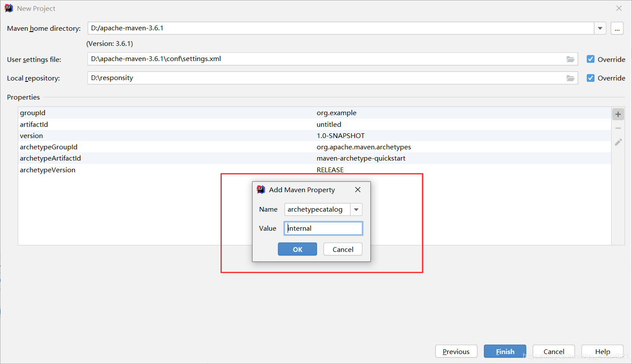The height and width of the screenshot is (364, 632).
Task: Select the archetypeVersion property row
Action: click(314, 169)
